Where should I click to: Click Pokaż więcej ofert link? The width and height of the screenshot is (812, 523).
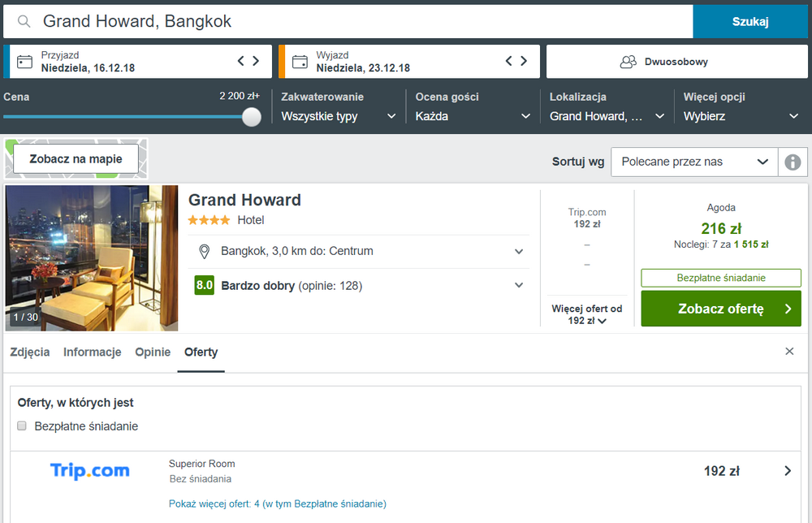point(278,504)
